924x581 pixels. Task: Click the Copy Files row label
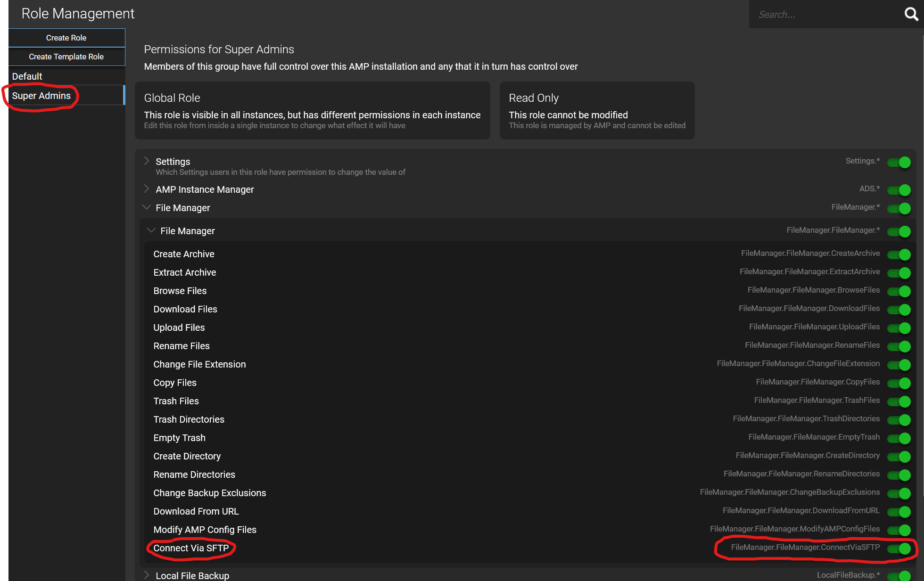click(x=175, y=383)
